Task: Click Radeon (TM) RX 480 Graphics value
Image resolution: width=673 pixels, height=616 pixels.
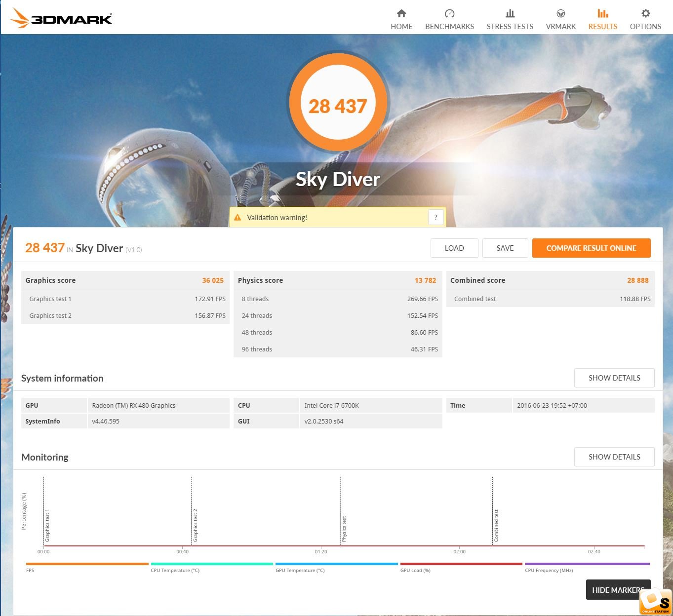Action: 134,405
